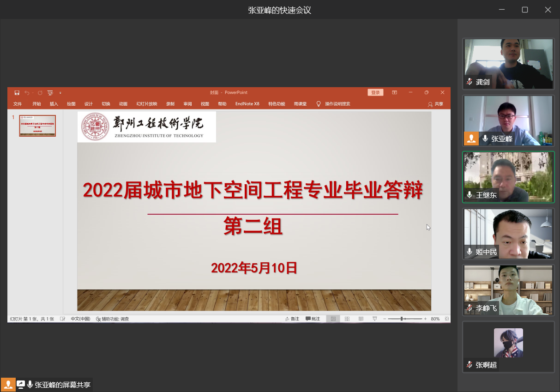The height and width of the screenshot is (392, 560).
Task: Switch to slide sorter view in status bar
Action: (x=347, y=319)
